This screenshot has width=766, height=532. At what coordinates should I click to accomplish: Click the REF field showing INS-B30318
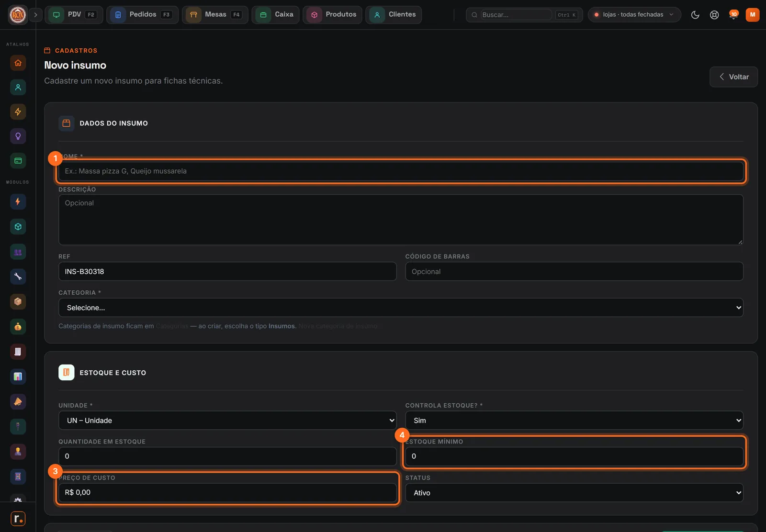pos(227,271)
